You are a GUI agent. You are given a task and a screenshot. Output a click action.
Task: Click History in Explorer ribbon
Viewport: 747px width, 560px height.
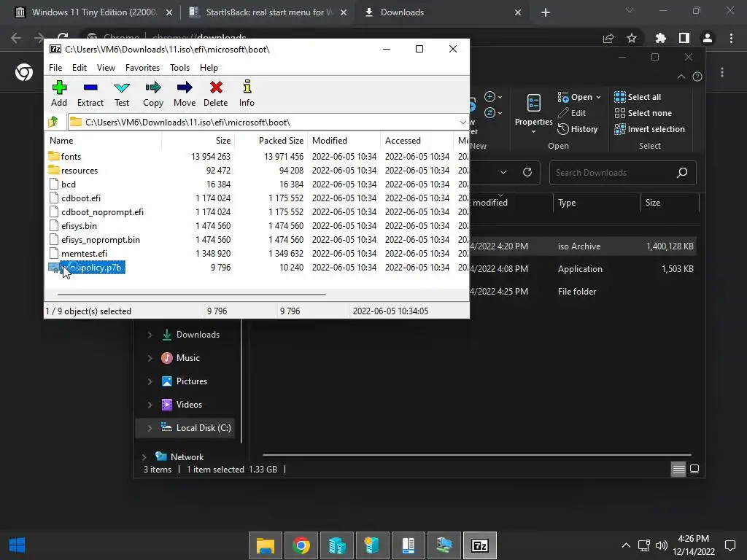coord(578,129)
